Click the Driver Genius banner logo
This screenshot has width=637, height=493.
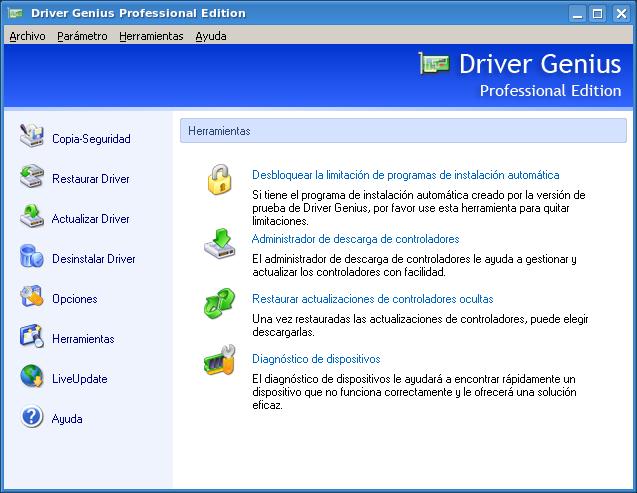pos(434,63)
